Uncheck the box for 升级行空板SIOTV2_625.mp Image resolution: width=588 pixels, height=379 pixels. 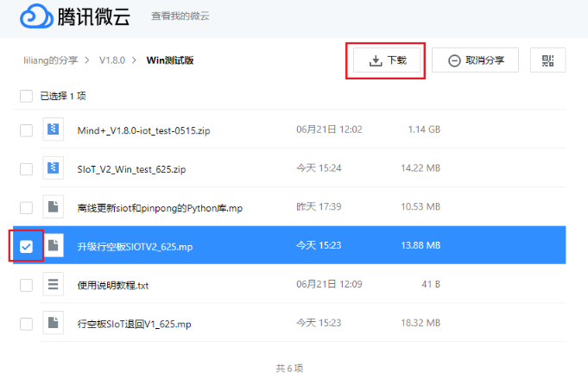(x=26, y=246)
